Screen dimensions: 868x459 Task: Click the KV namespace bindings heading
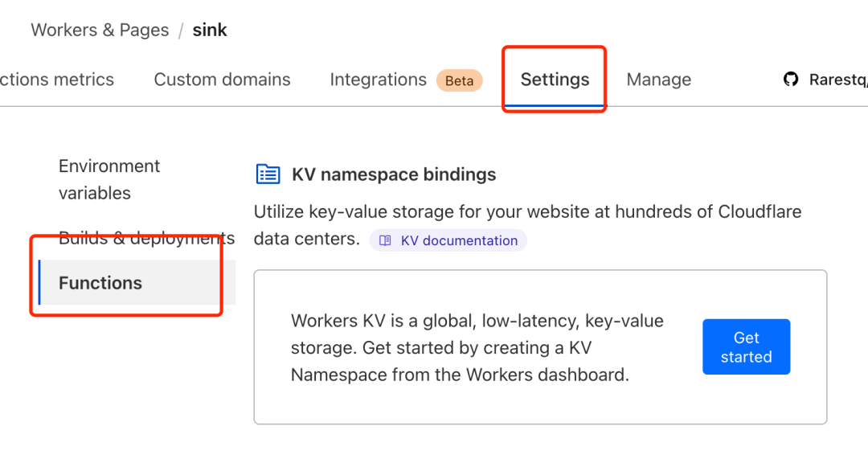tap(394, 174)
